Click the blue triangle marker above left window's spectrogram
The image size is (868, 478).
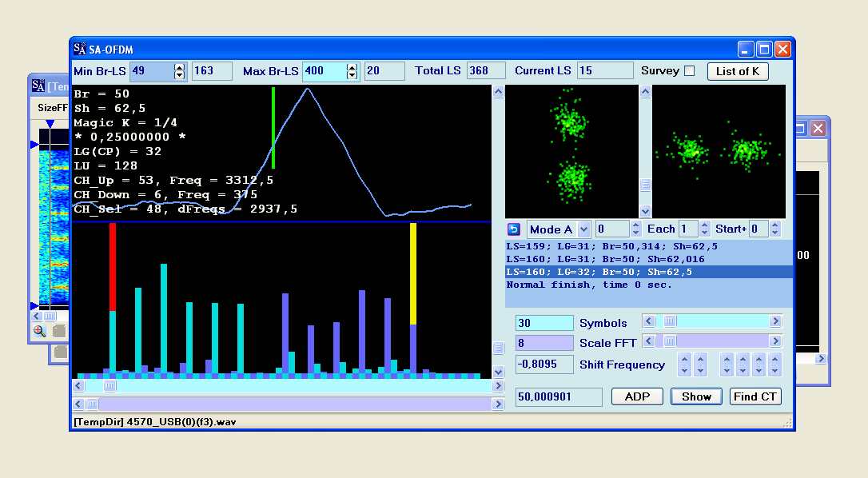pos(50,124)
